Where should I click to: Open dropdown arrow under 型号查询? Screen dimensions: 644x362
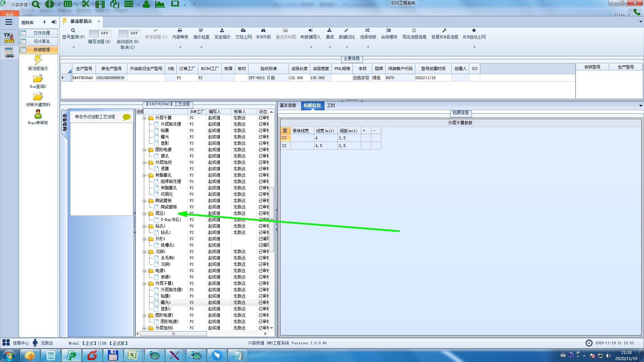[73, 47]
